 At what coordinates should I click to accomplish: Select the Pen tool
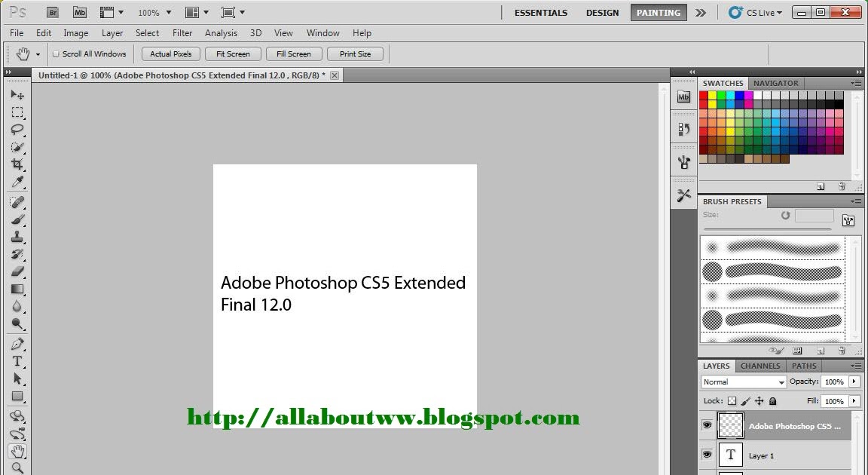click(x=17, y=344)
